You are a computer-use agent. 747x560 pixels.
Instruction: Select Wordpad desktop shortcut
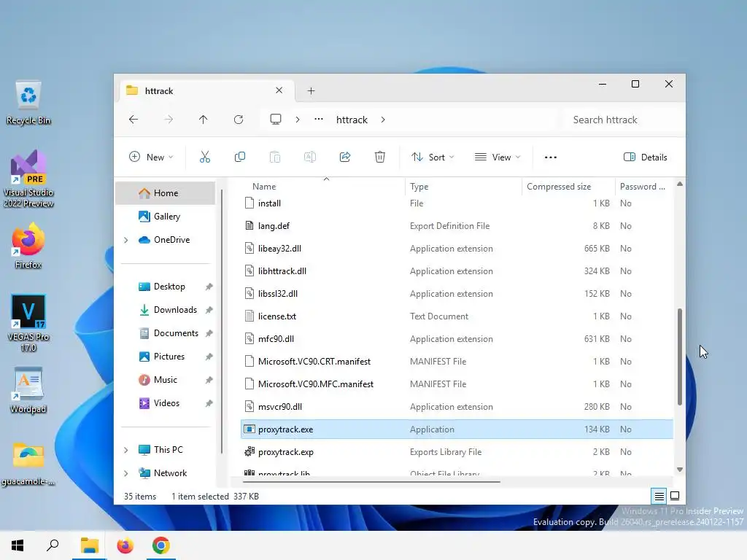tap(28, 391)
